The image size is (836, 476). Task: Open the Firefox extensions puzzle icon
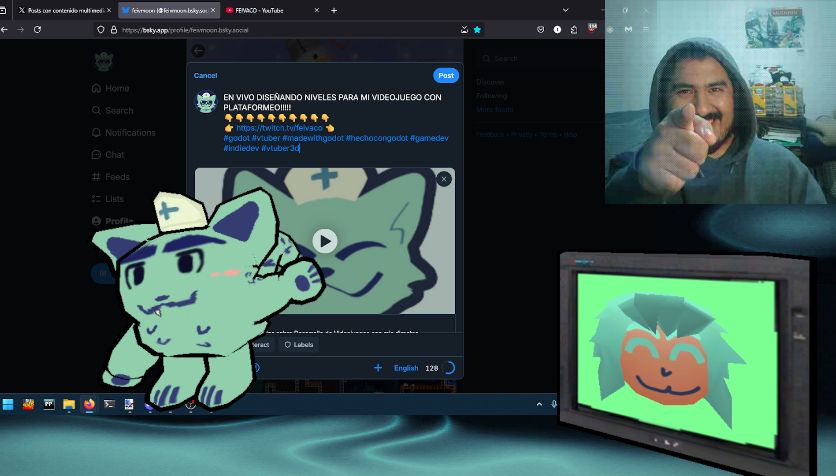(x=574, y=30)
